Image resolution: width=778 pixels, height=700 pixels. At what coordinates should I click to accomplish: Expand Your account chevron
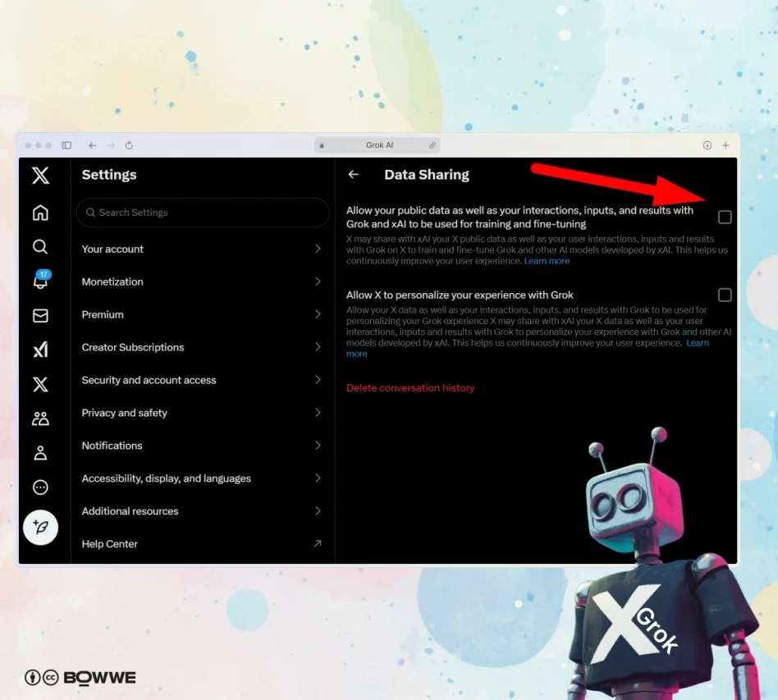click(x=318, y=249)
